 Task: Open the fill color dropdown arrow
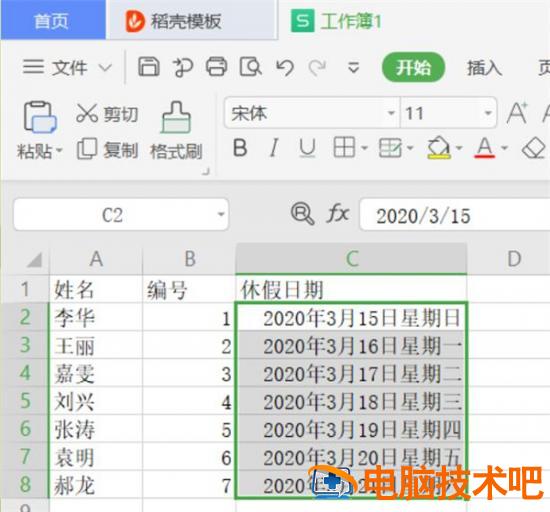click(459, 148)
